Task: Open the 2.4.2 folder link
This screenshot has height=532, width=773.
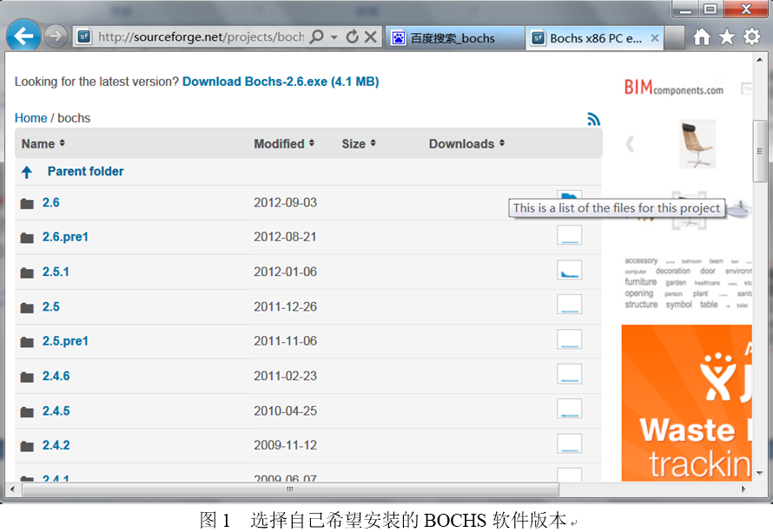Action: pyautogui.click(x=56, y=445)
